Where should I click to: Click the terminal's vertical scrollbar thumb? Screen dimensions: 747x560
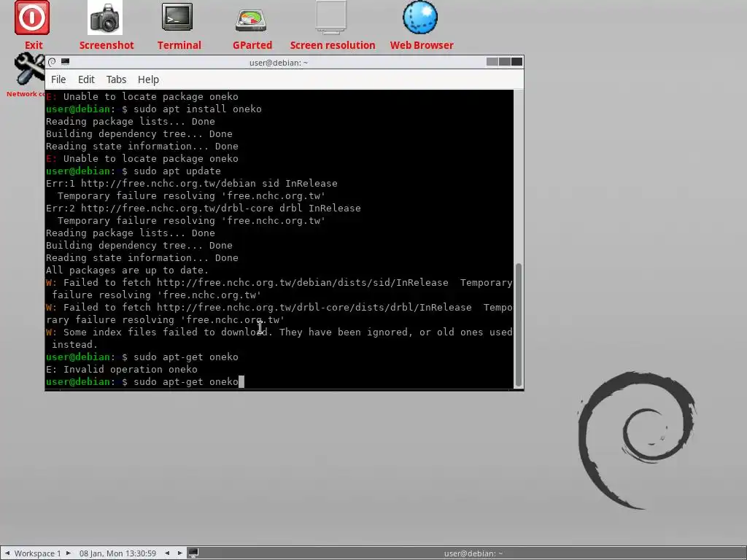(x=519, y=324)
